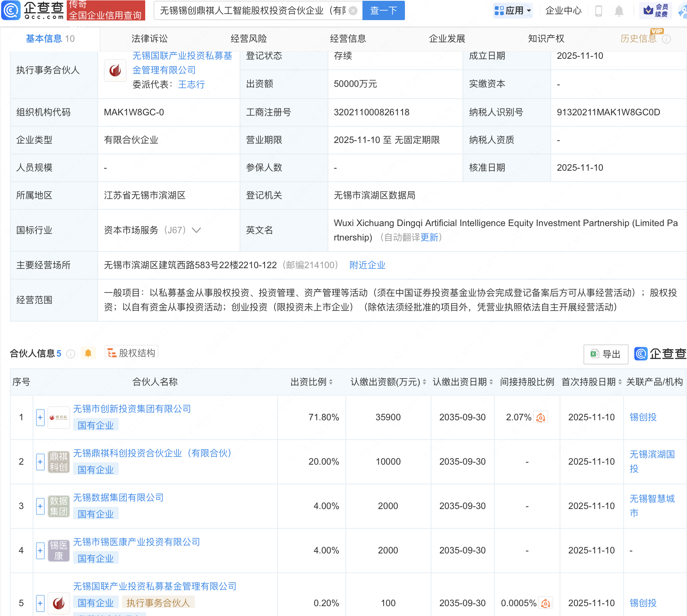Expand row for 无锡市创新投资集团有限公司
687x616 pixels.
(x=40, y=418)
